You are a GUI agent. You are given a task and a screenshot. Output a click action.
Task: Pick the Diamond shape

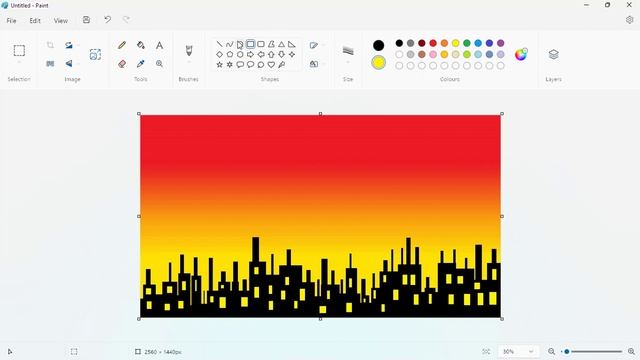tap(219, 54)
